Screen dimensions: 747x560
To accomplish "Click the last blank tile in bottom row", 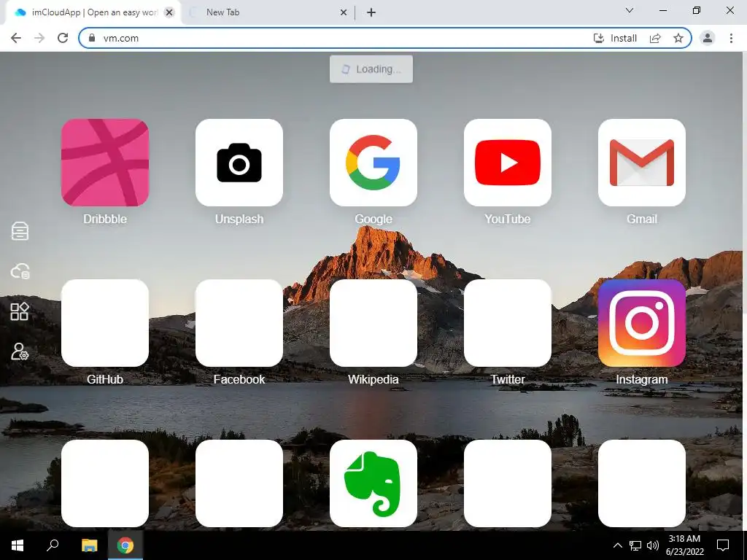I will 642,483.
